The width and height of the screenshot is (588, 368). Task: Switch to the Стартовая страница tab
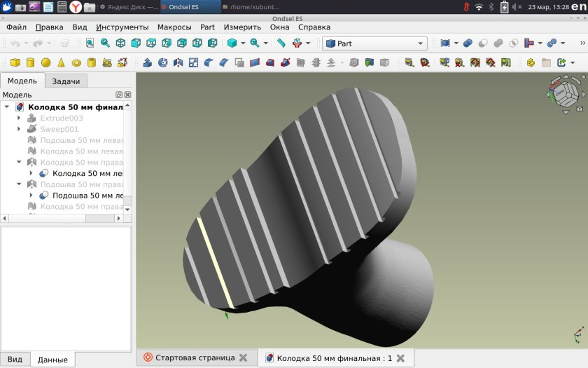[195, 358]
